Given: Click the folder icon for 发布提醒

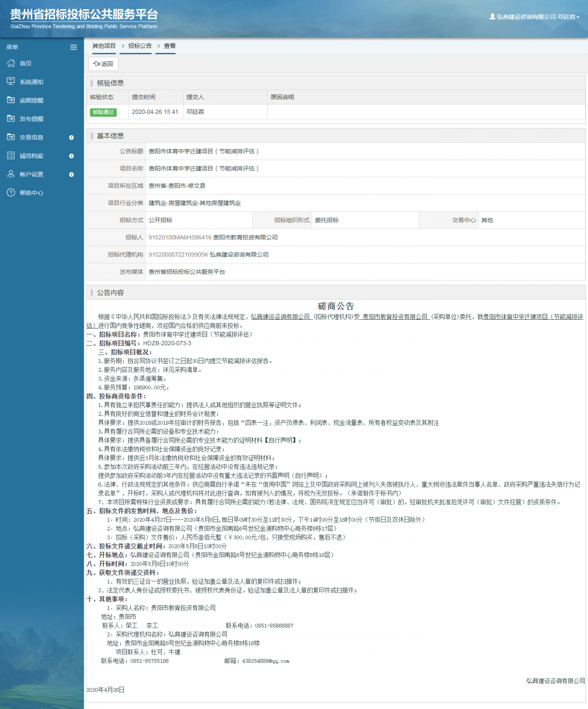Looking at the screenshot, I should [11, 119].
